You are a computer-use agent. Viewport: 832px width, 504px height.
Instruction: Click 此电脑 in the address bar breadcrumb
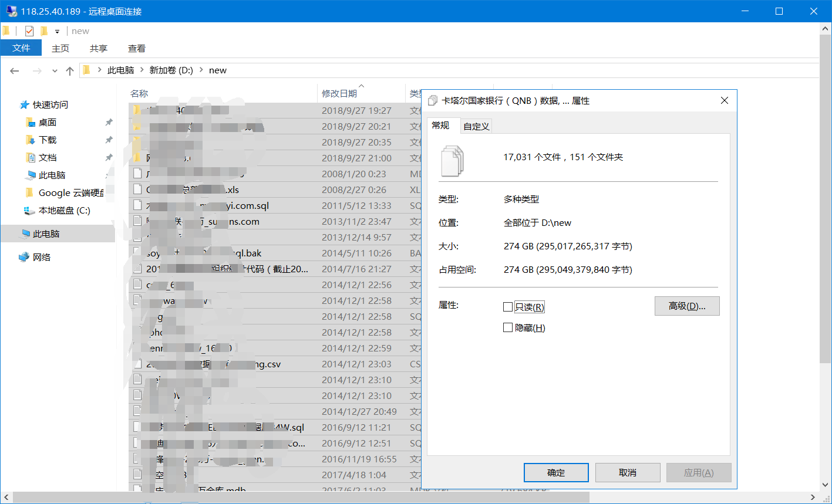[x=120, y=70]
